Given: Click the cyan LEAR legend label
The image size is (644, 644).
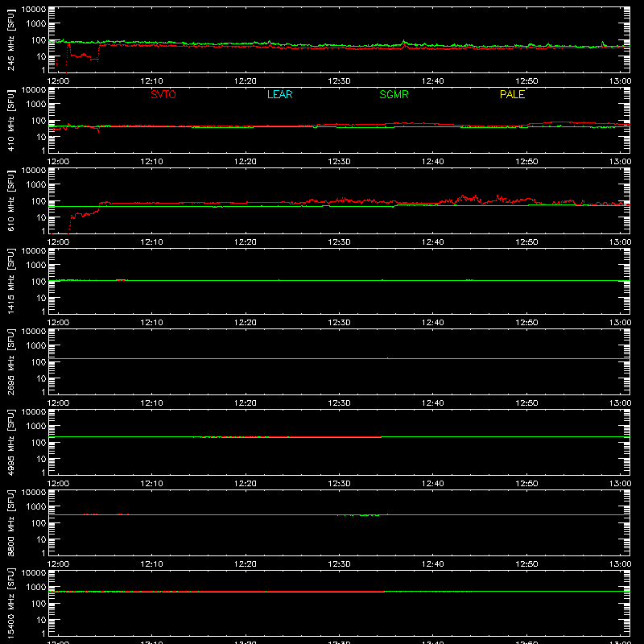Looking at the screenshot, I should coord(279,94).
